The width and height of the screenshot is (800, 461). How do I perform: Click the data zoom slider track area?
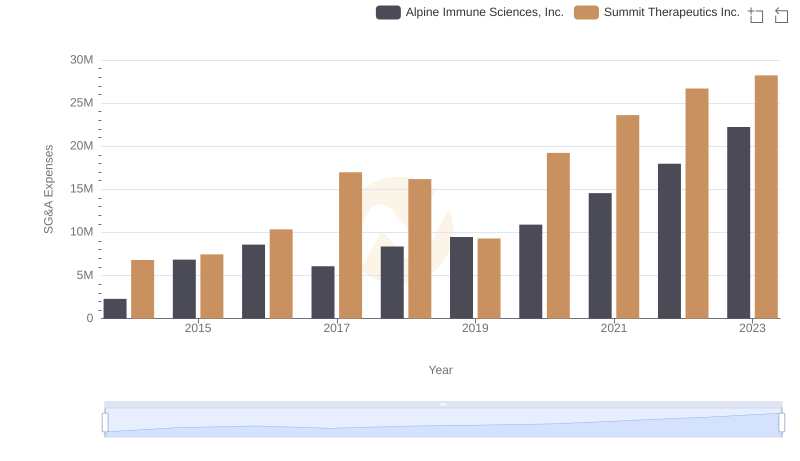[443, 423]
